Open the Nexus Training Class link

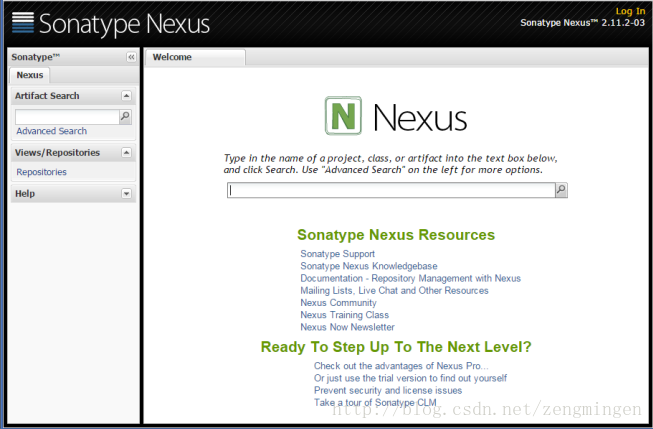(344, 314)
